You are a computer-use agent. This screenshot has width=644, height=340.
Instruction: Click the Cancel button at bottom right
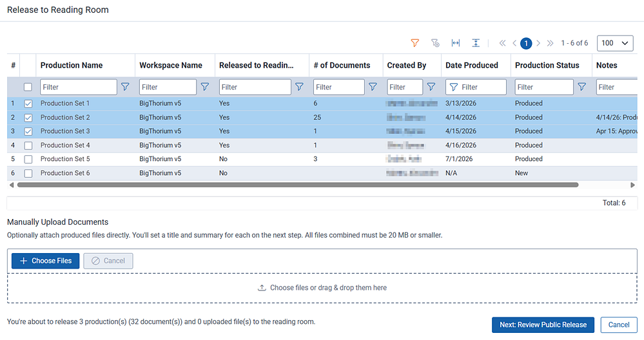(619, 325)
